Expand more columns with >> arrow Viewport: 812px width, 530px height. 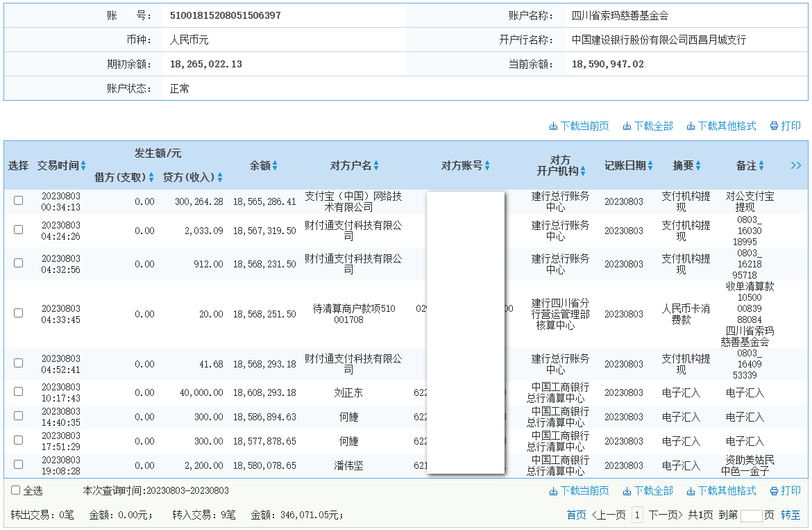tap(796, 165)
